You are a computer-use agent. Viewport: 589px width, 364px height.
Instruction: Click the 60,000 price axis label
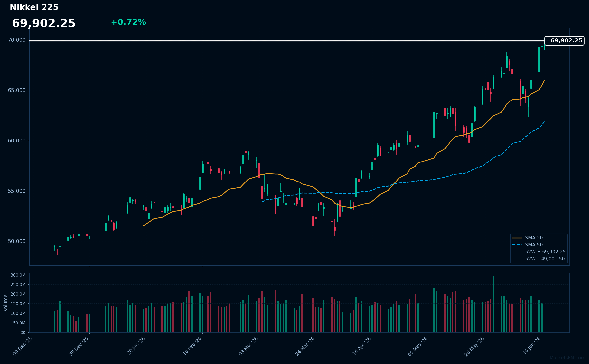coord(17,141)
